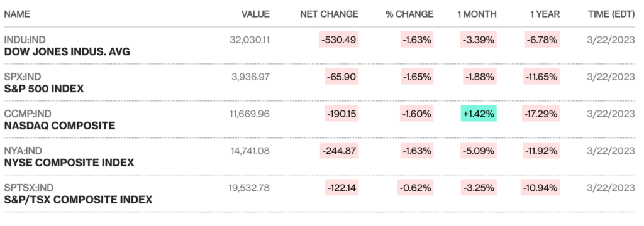
Task: Click the CCMP:IND ticker symbol
Action: [28, 114]
